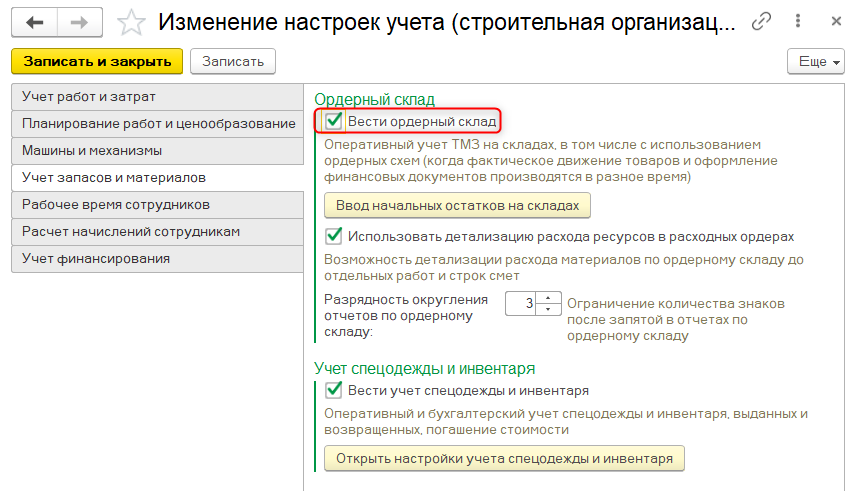Decrease rounding digits with down arrow

pos(549,309)
